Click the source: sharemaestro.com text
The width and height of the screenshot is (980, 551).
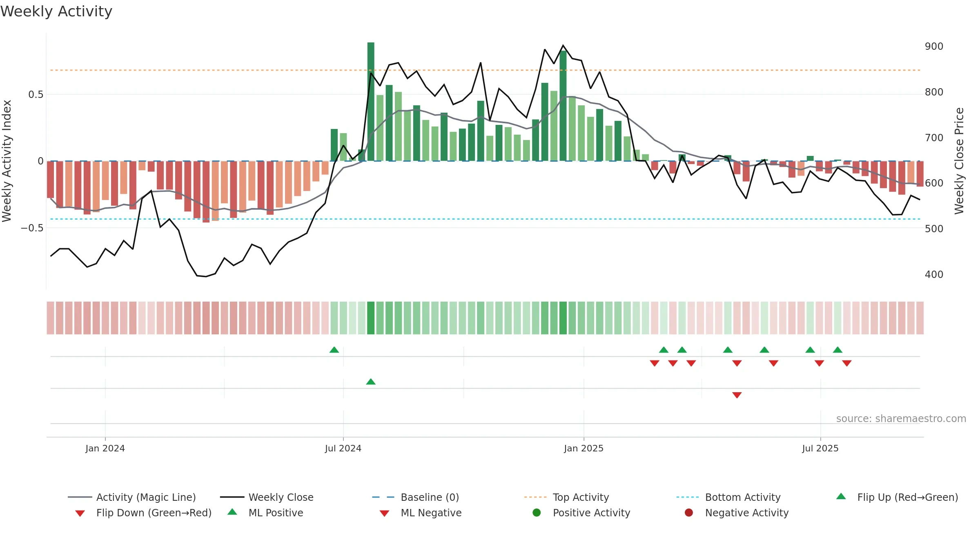tap(901, 419)
